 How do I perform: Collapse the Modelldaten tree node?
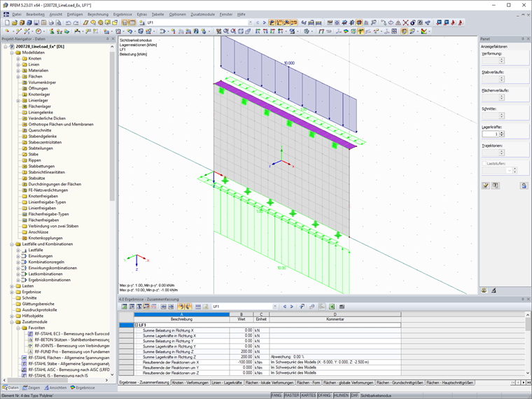(12, 52)
